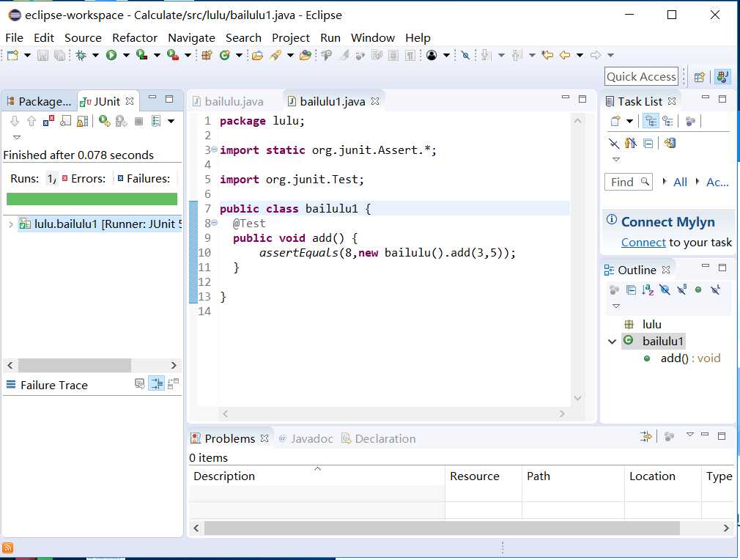Click the status bar RSS feed icon

7,548
